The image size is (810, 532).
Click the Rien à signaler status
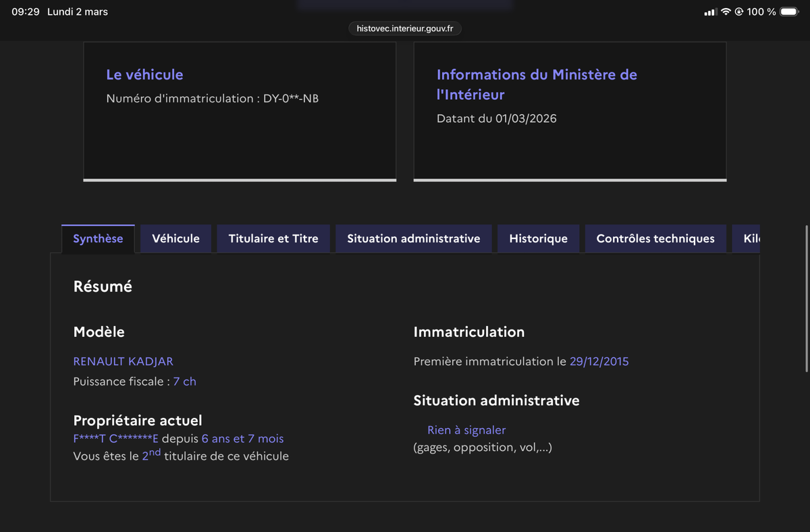pos(466,430)
